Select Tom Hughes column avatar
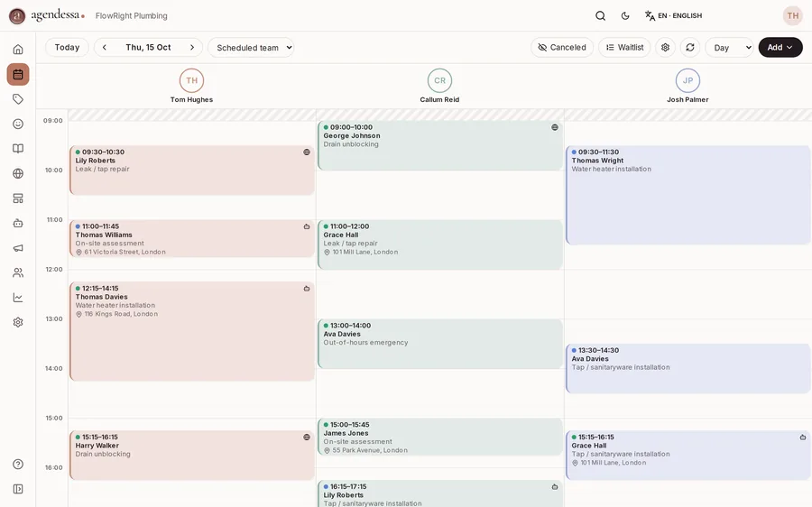 [x=191, y=80]
